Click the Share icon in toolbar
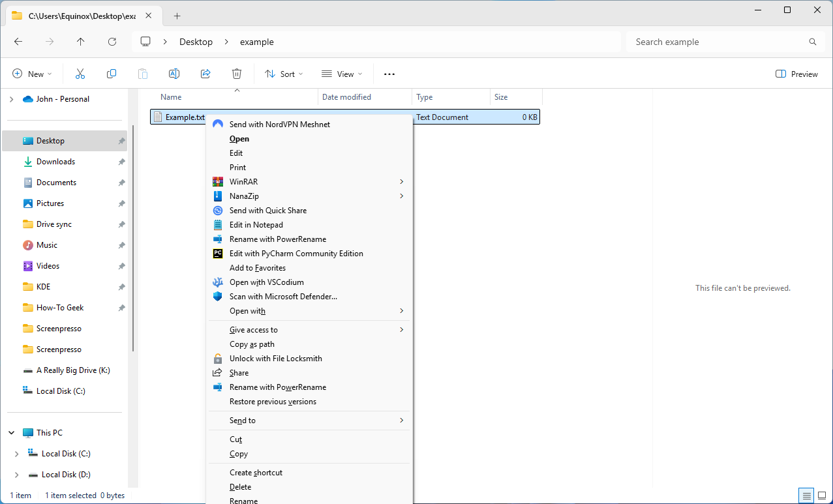The image size is (833, 504). 205,74
